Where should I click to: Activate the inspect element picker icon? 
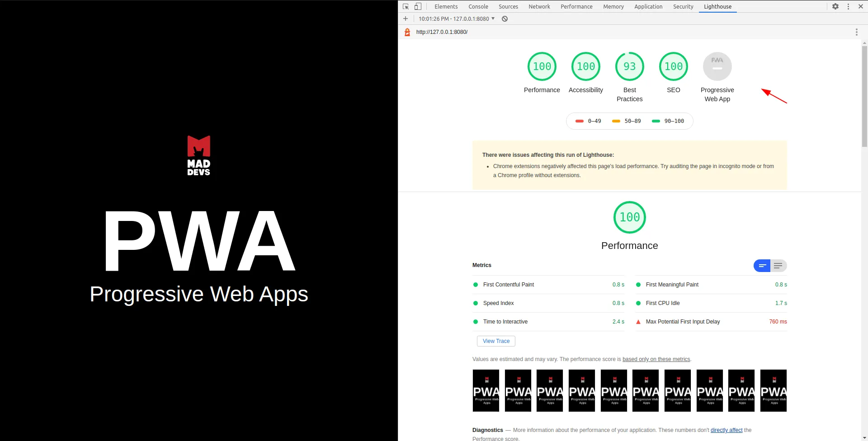tap(406, 6)
